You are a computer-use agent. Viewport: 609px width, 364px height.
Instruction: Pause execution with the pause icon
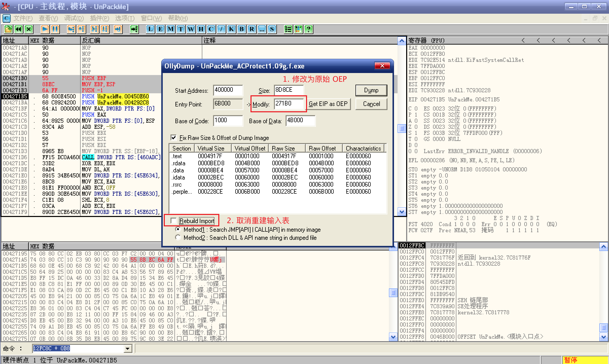tap(55, 29)
